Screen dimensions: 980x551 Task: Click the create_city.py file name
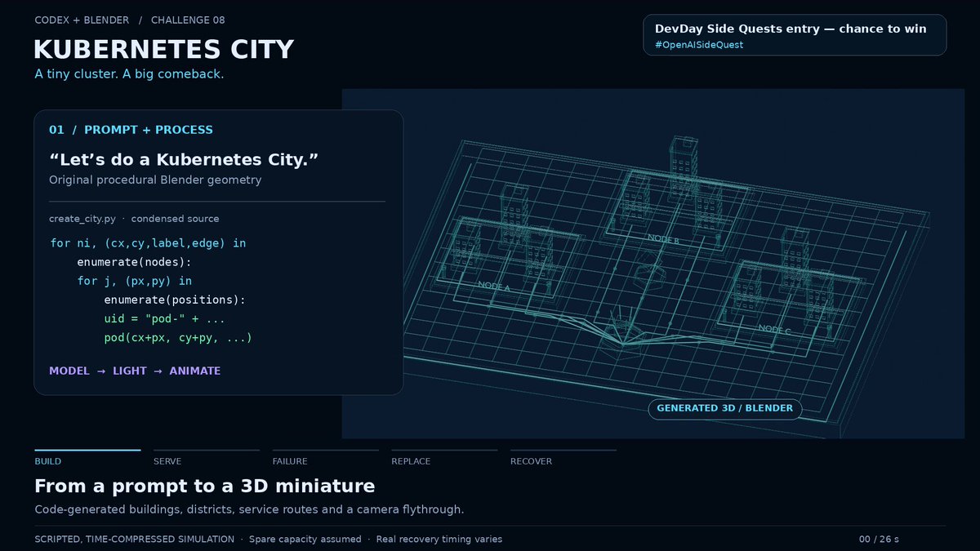tap(82, 219)
